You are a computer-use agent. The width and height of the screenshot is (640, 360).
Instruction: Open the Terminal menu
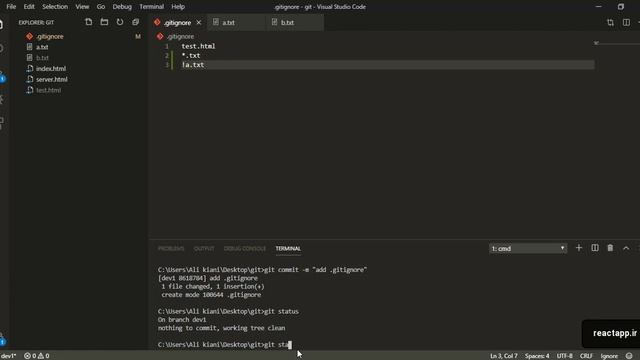pyautogui.click(x=151, y=7)
